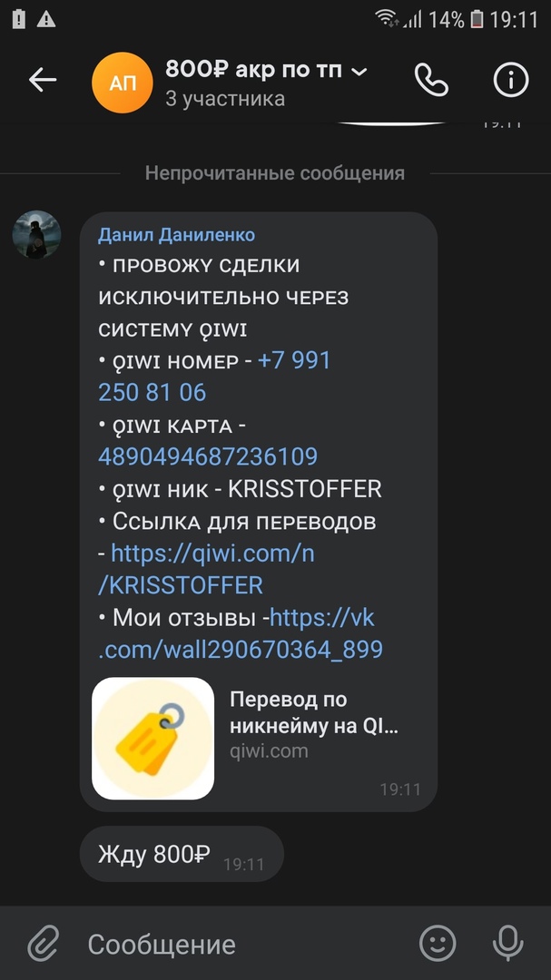Open the +7 991 phone number link
The image size is (551, 980).
click(x=214, y=377)
